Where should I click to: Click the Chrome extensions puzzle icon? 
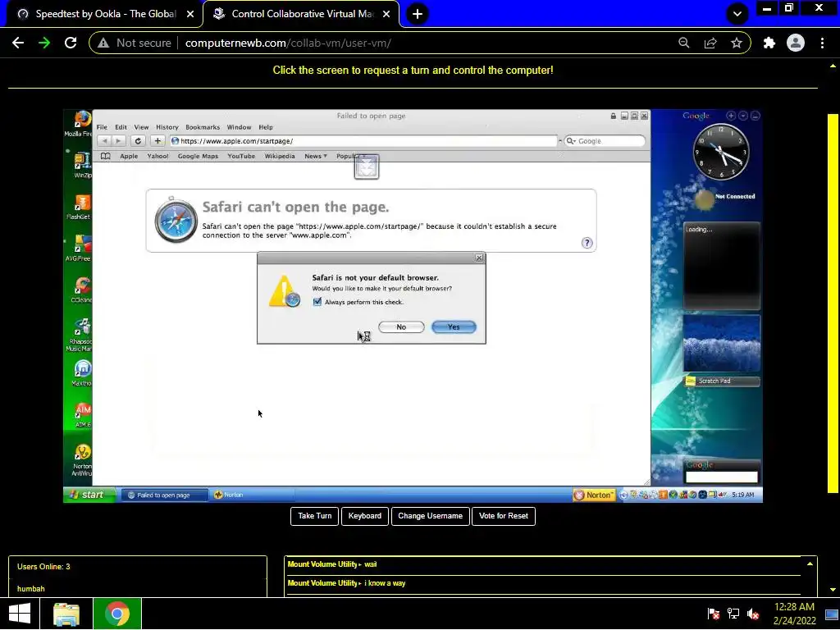tap(769, 43)
